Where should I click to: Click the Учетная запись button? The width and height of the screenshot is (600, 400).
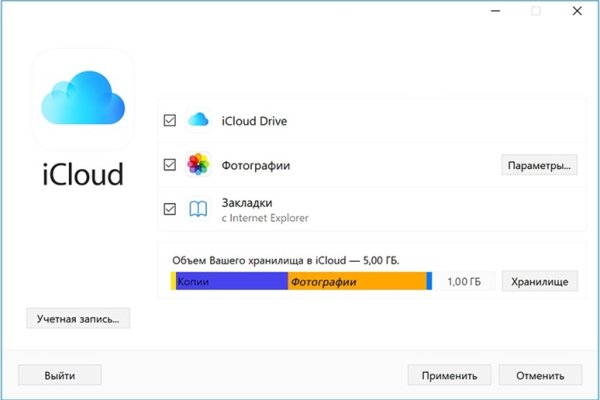(78, 319)
